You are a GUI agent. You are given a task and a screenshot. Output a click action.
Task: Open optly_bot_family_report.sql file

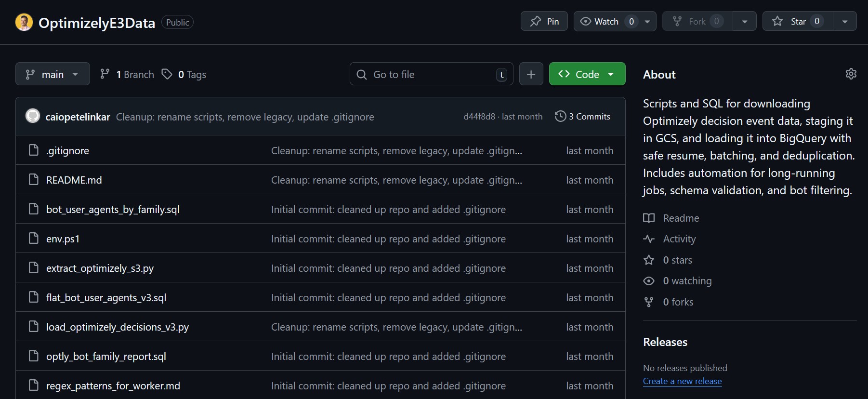(106, 357)
